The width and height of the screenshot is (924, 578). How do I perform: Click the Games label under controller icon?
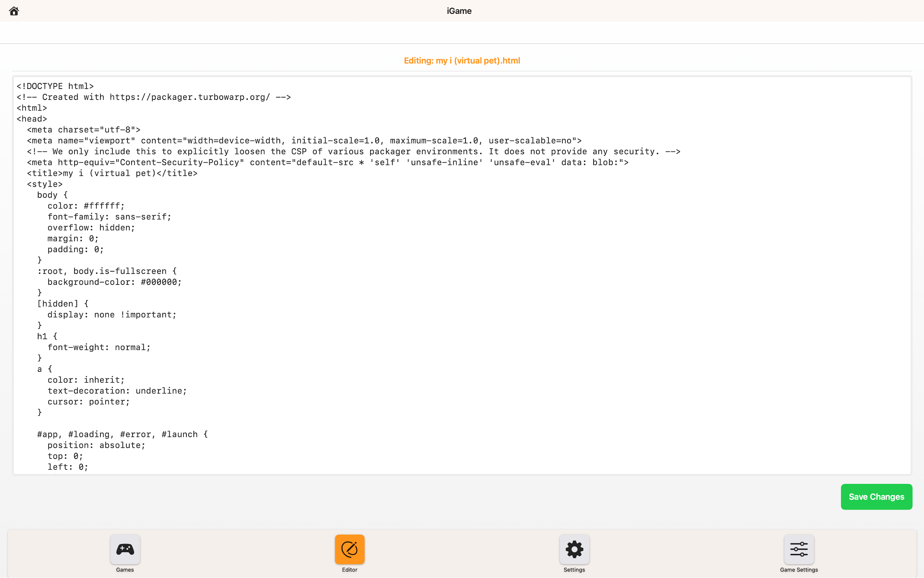(125, 570)
